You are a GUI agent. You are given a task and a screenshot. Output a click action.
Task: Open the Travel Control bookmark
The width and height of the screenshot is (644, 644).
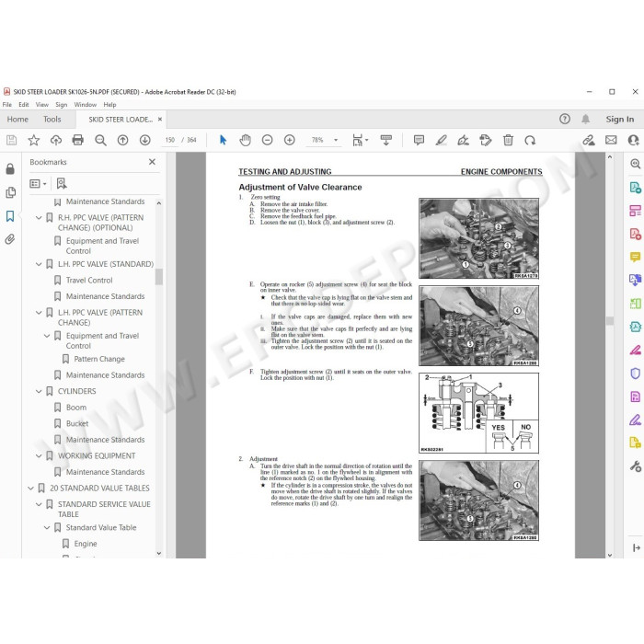[x=89, y=280]
